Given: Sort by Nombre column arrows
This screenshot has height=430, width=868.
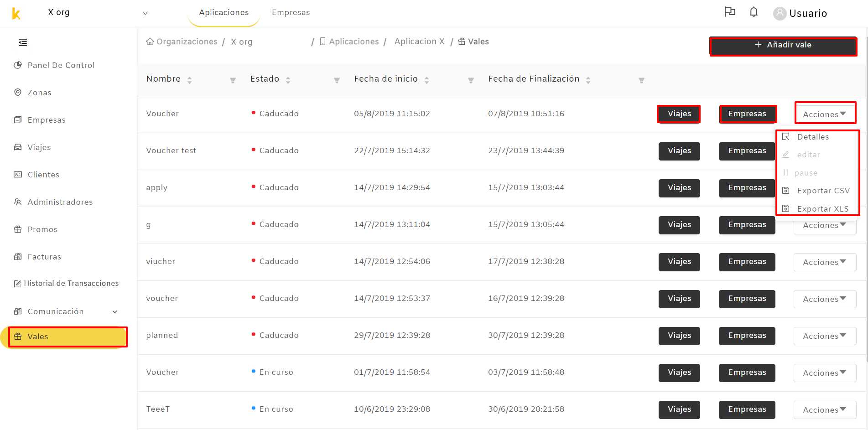Looking at the screenshot, I should [189, 80].
